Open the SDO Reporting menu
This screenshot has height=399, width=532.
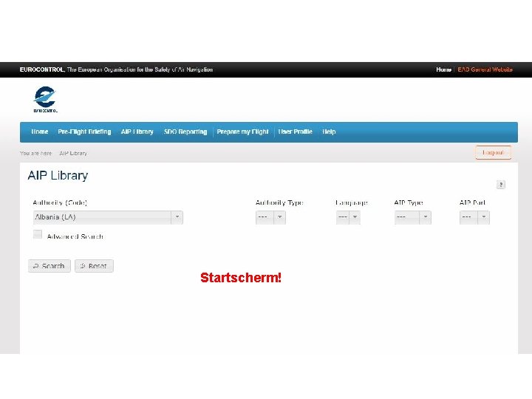click(x=185, y=132)
